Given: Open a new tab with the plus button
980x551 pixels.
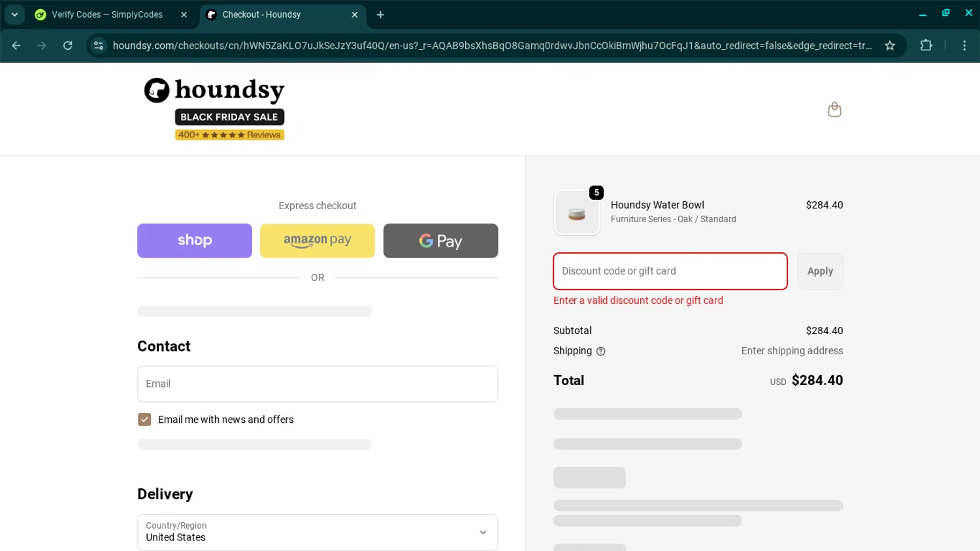Looking at the screenshot, I should (x=380, y=14).
